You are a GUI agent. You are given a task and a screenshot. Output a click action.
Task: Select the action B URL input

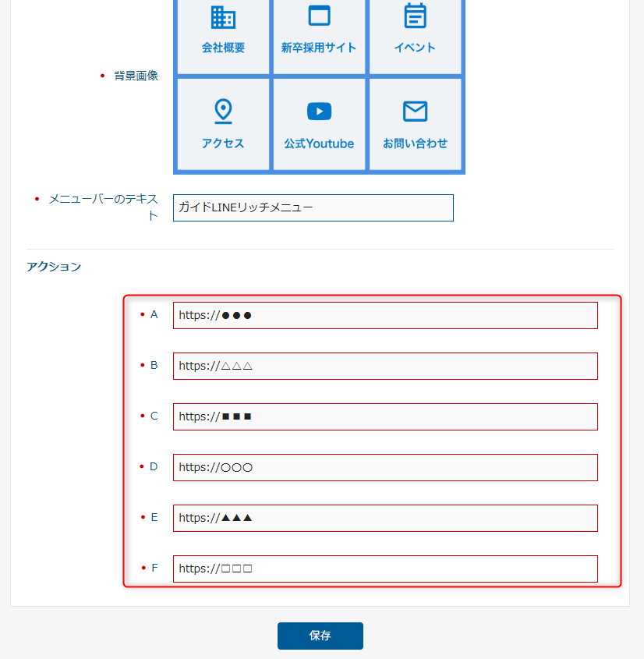pos(385,366)
